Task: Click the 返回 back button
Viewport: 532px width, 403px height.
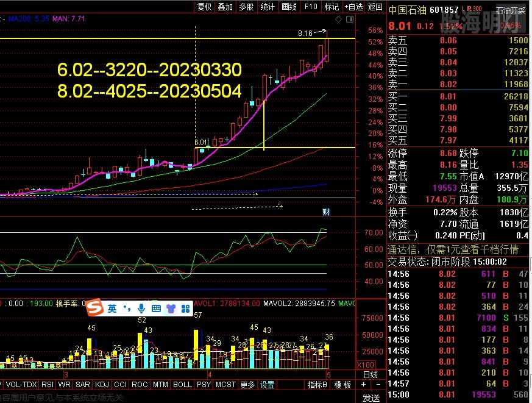Action: (x=375, y=7)
